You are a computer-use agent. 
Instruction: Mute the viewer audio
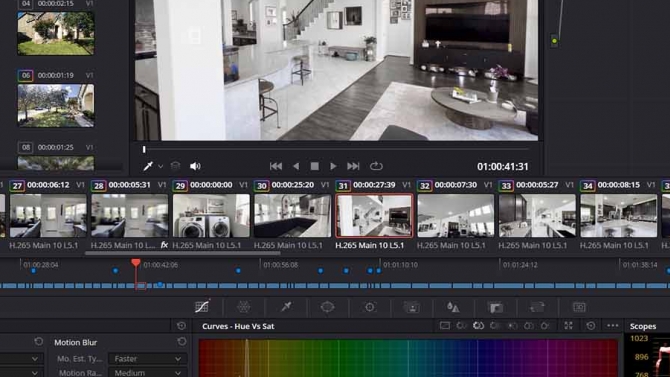point(195,166)
